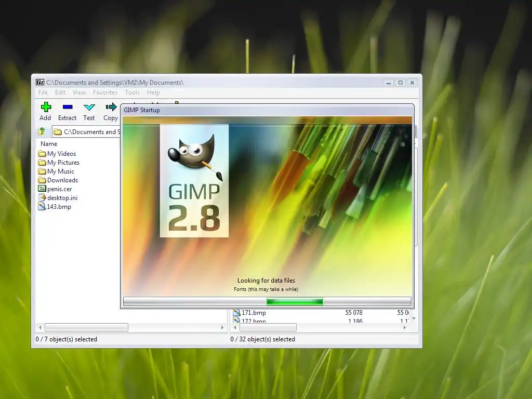Click the left panel address path field

pyautogui.click(x=87, y=131)
